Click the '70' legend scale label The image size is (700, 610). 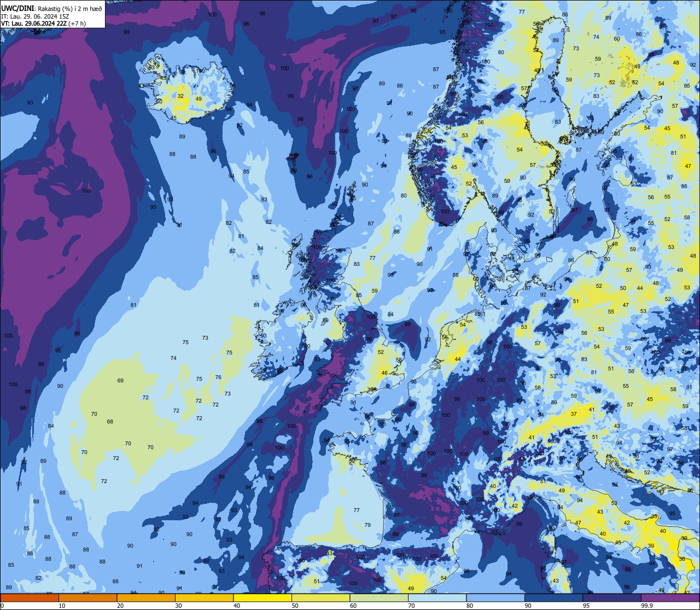point(411,606)
